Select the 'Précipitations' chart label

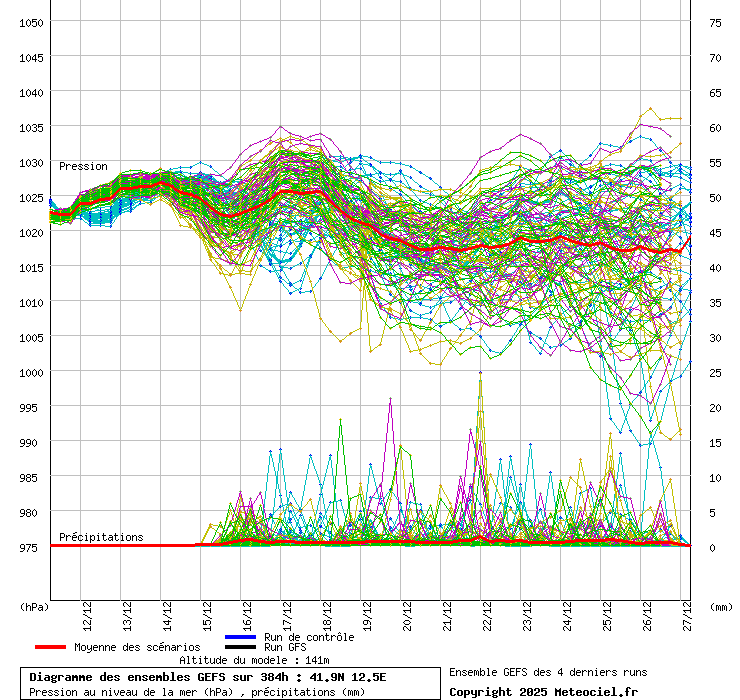pyautogui.click(x=101, y=537)
